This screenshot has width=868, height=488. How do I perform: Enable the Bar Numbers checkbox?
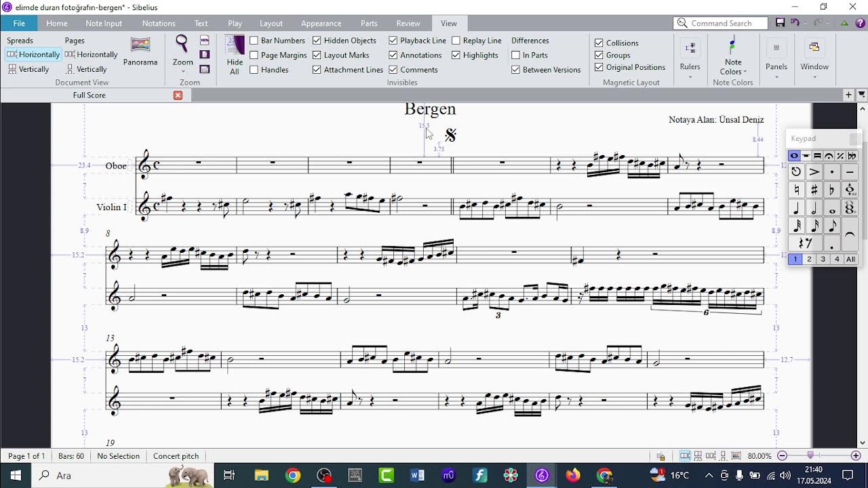click(x=254, y=41)
